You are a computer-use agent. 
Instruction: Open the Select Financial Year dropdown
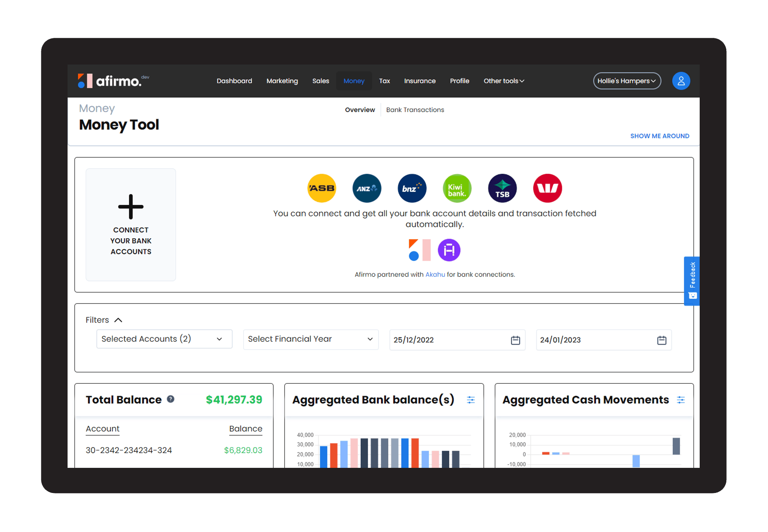click(310, 339)
